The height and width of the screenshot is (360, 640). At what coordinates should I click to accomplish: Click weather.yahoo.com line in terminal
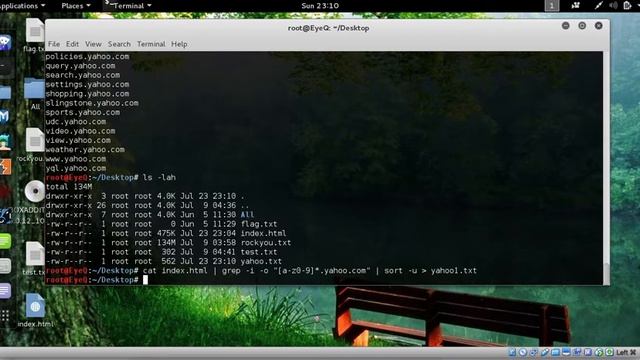pyautogui.click(x=85, y=149)
